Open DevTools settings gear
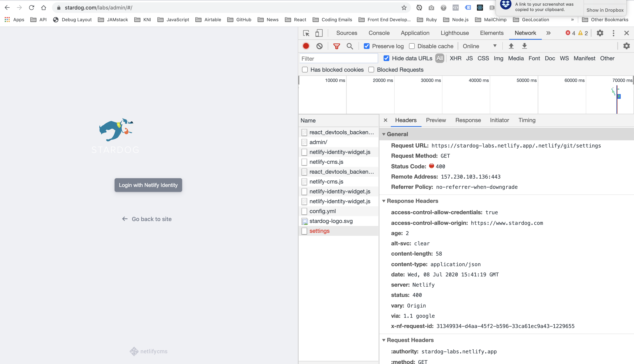Viewport: 634px width, 364px height. click(x=600, y=33)
